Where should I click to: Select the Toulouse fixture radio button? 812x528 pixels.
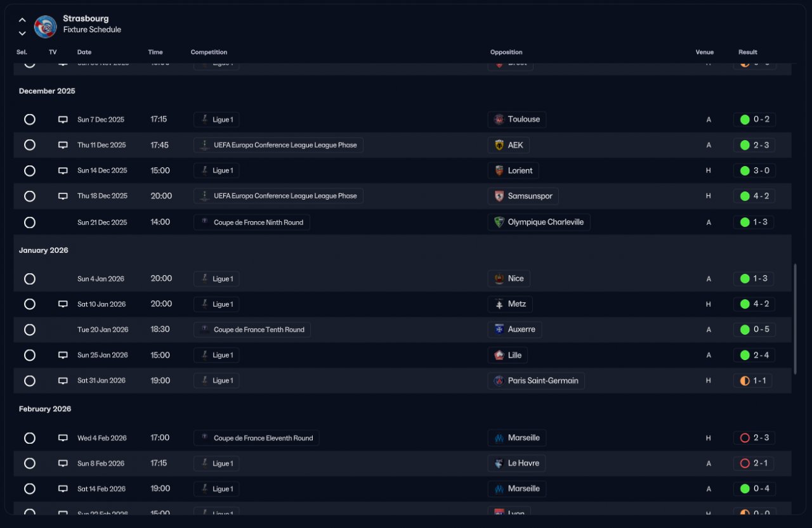pyautogui.click(x=30, y=120)
